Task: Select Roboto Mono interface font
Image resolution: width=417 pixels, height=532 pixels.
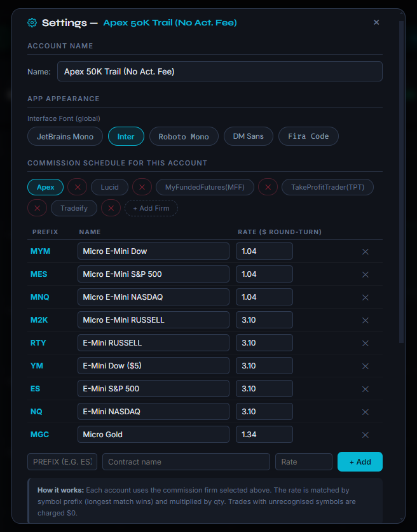Action: (x=184, y=136)
